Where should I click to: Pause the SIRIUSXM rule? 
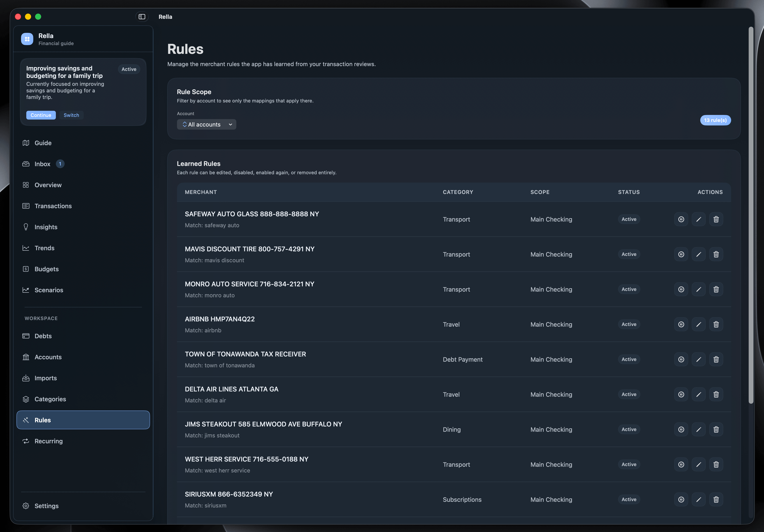coord(681,499)
